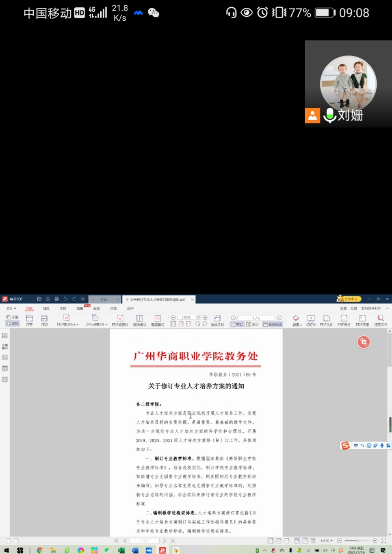Click the zoom slider in status bar
The height and width of the screenshot is (554, 392).
click(x=357, y=541)
